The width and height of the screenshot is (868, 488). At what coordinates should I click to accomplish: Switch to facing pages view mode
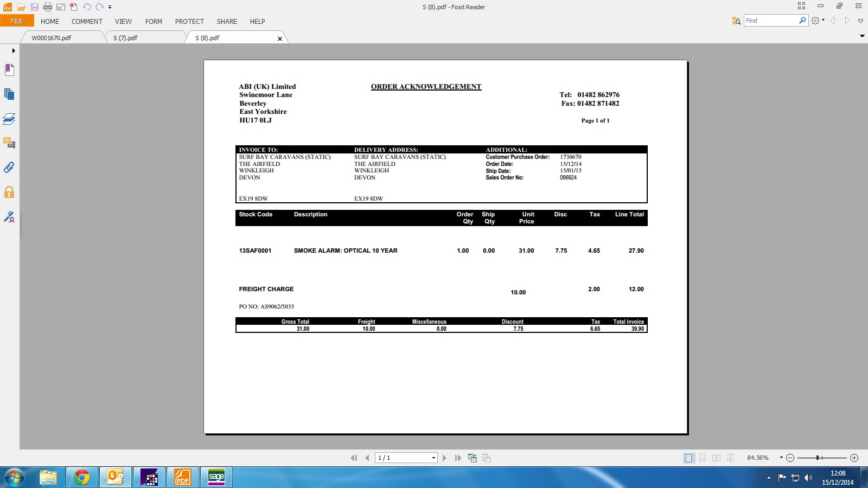pos(716,458)
